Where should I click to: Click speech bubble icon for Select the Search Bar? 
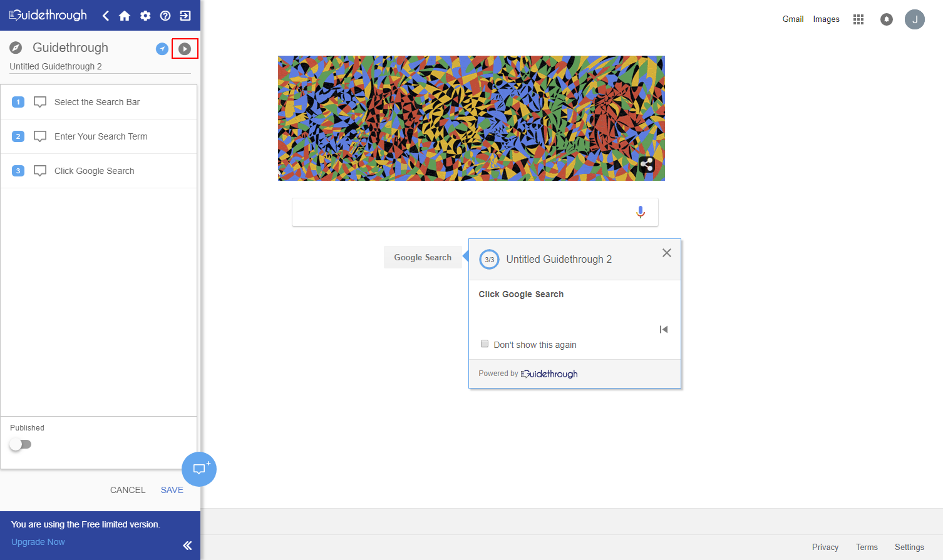(x=40, y=102)
